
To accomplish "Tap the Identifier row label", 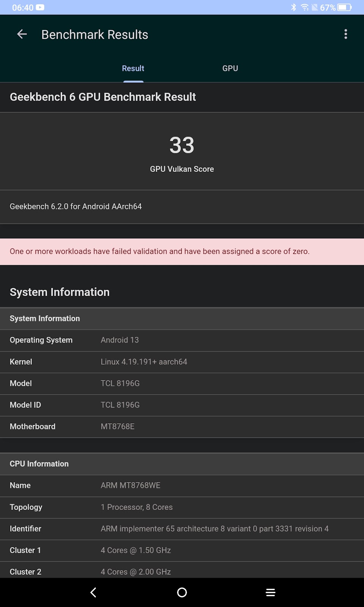I will [x=25, y=529].
